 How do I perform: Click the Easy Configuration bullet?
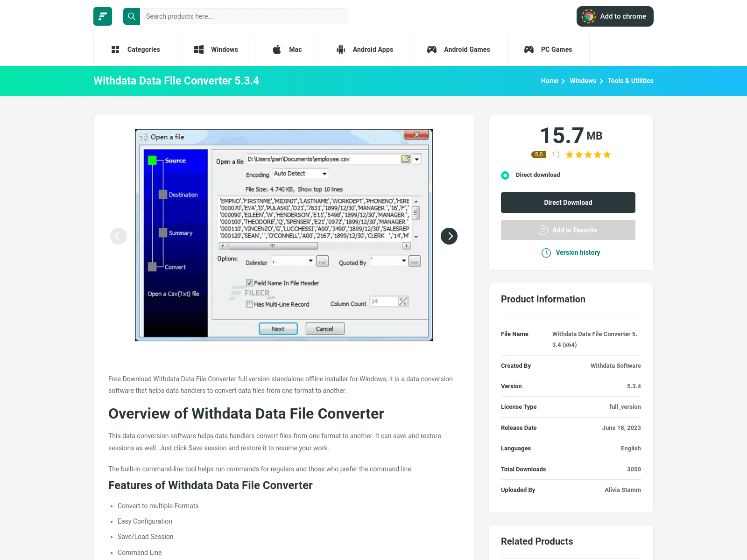point(145,521)
